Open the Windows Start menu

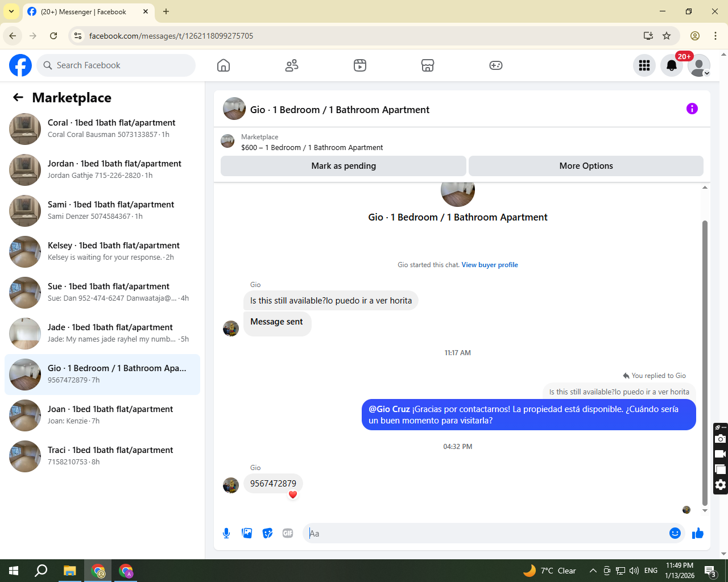14,571
